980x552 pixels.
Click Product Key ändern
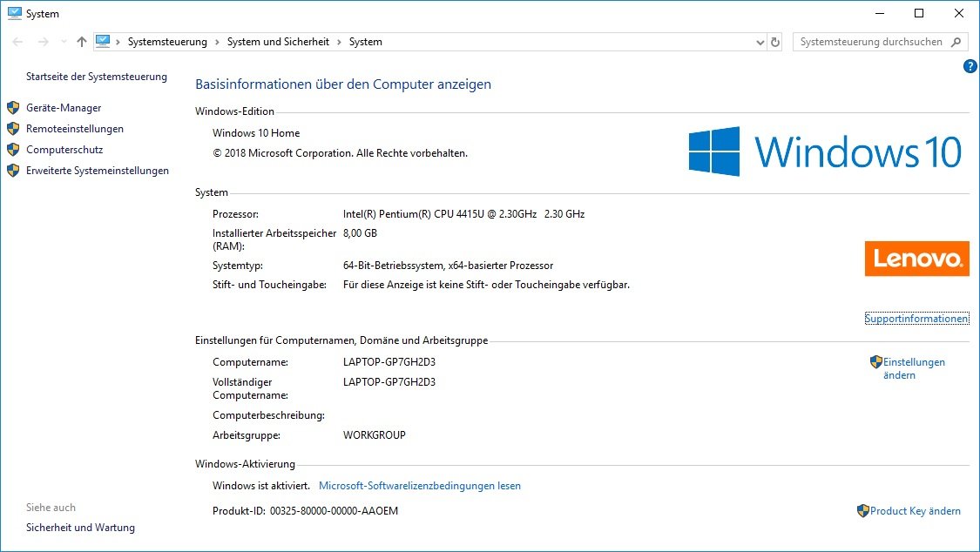915,511
